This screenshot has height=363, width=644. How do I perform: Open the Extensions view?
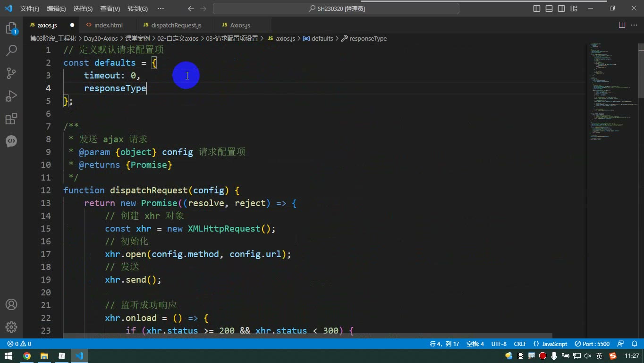pyautogui.click(x=11, y=119)
